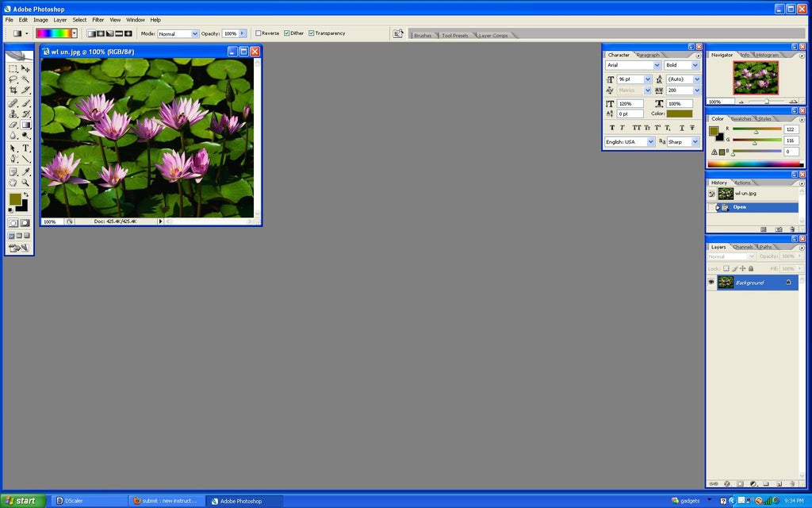
Task: Toggle All Caps in Character panel
Action: click(x=636, y=128)
